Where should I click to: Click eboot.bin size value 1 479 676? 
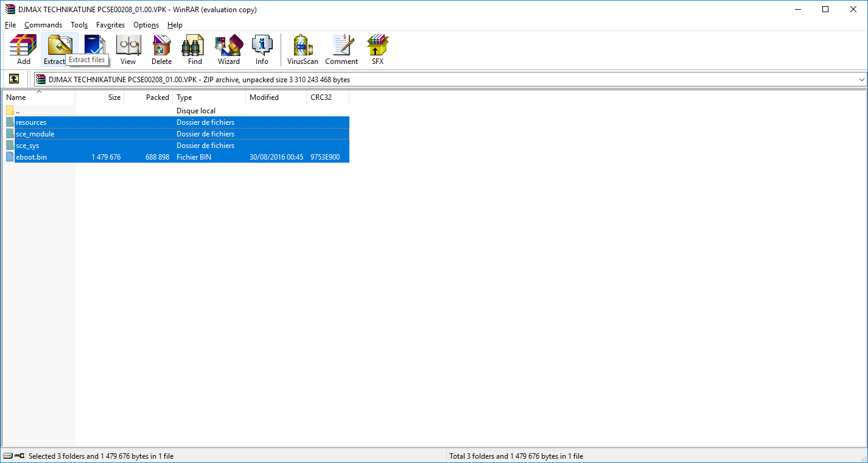(x=106, y=157)
